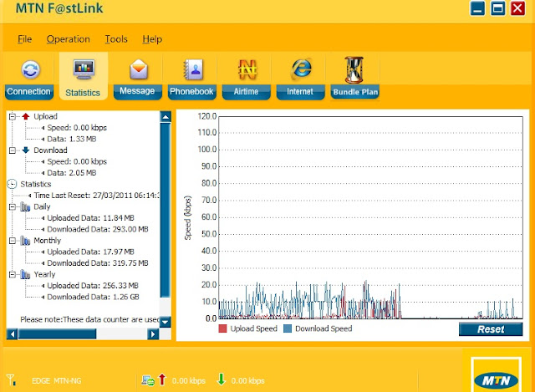Click 'Download Speed' legend label
Image resolution: width=535 pixels, height=392 pixels.
324,328
